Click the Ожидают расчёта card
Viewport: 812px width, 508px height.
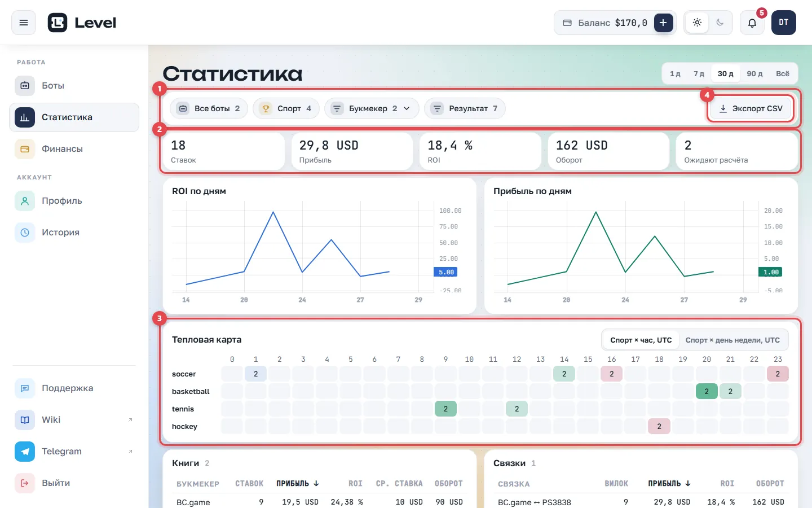pos(736,151)
